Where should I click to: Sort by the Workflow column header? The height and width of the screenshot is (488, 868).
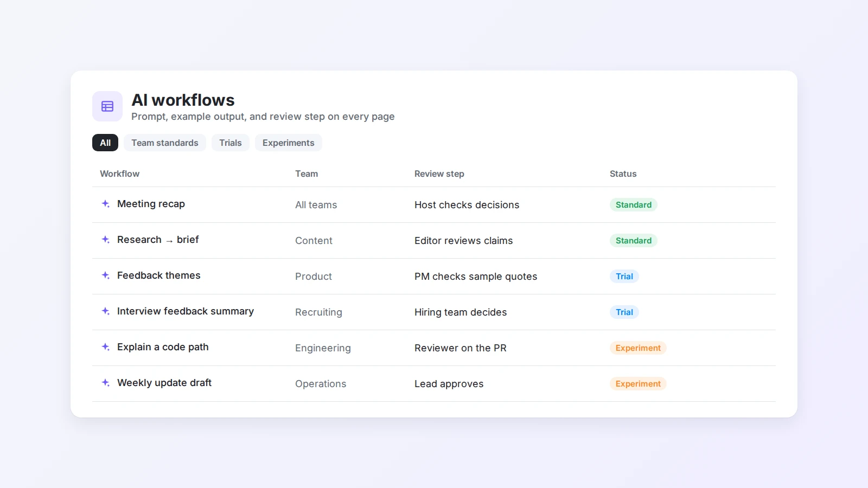coord(120,174)
